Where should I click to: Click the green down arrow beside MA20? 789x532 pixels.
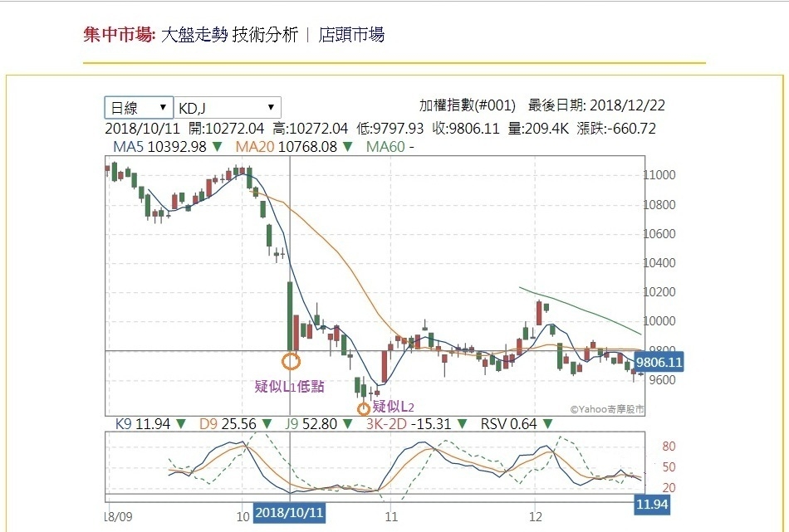(x=348, y=147)
